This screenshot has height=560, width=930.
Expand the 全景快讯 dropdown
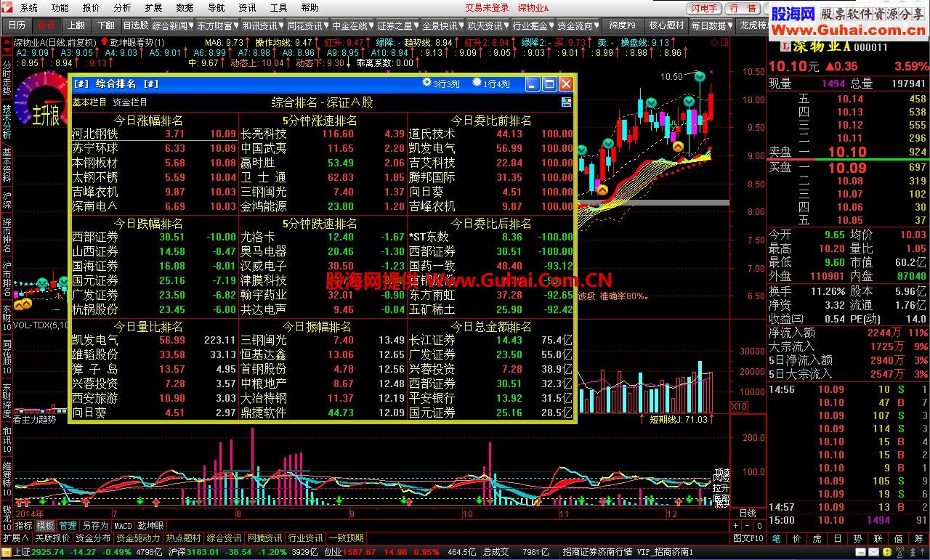coord(443,25)
